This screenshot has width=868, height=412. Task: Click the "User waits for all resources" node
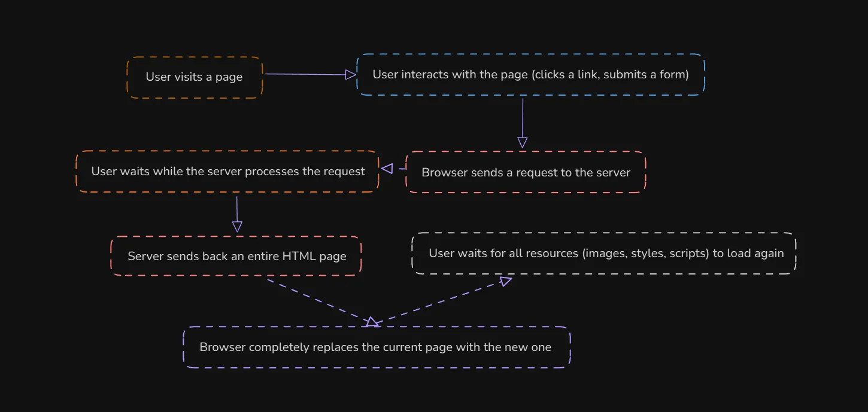(603, 253)
